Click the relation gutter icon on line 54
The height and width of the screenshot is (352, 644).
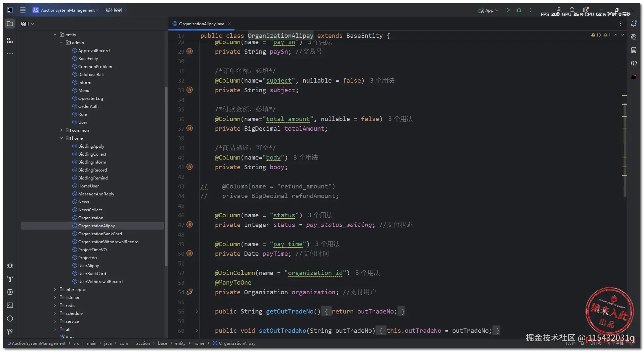(x=189, y=292)
